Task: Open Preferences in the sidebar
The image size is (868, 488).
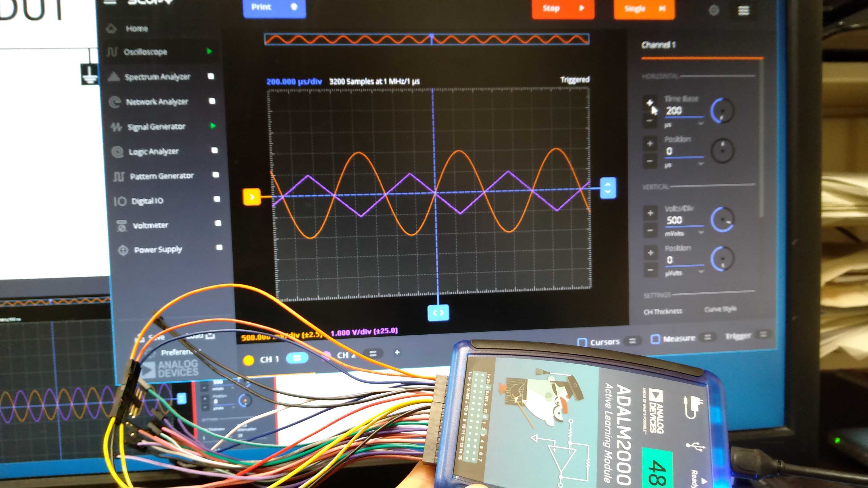Action: [174, 352]
